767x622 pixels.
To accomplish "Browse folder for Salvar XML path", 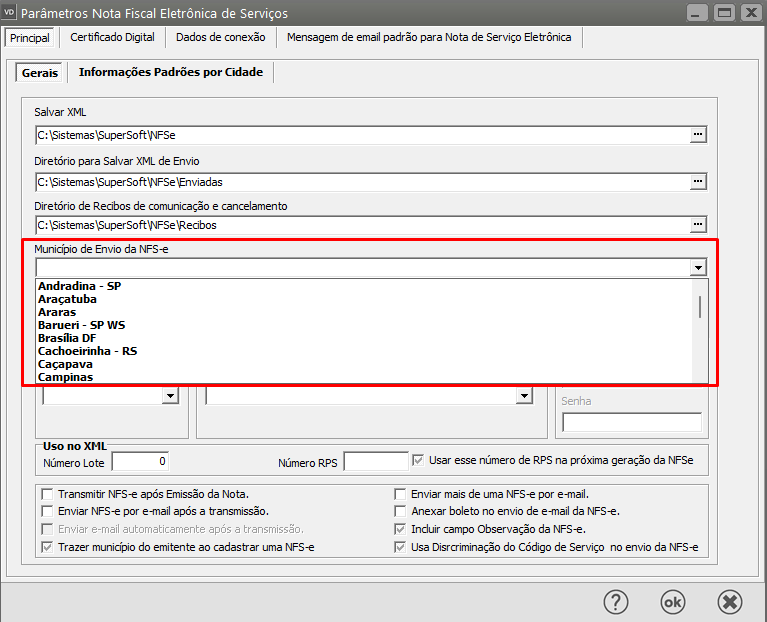I will coord(698,133).
